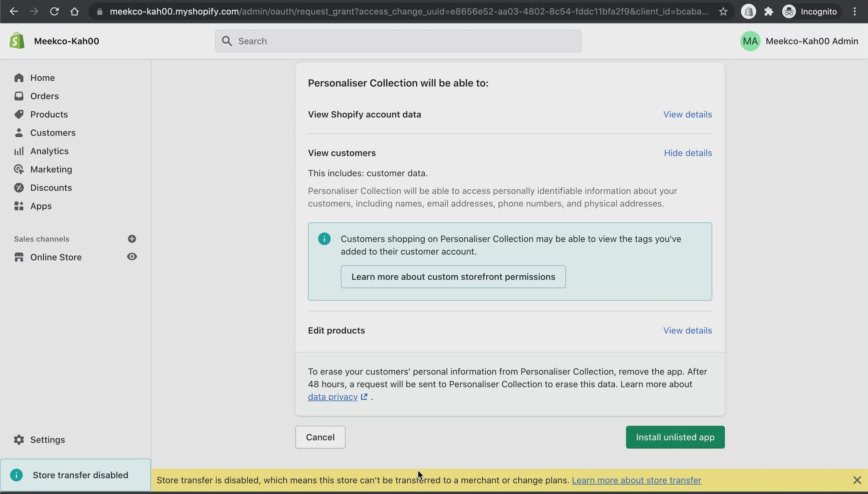Click 'This includes: customer data.' text
This screenshot has height=494, width=868.
tap(367, 173)
